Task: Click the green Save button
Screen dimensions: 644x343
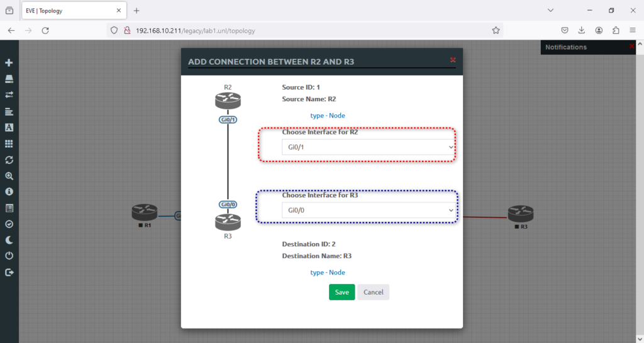Action: tap(341, 292)
